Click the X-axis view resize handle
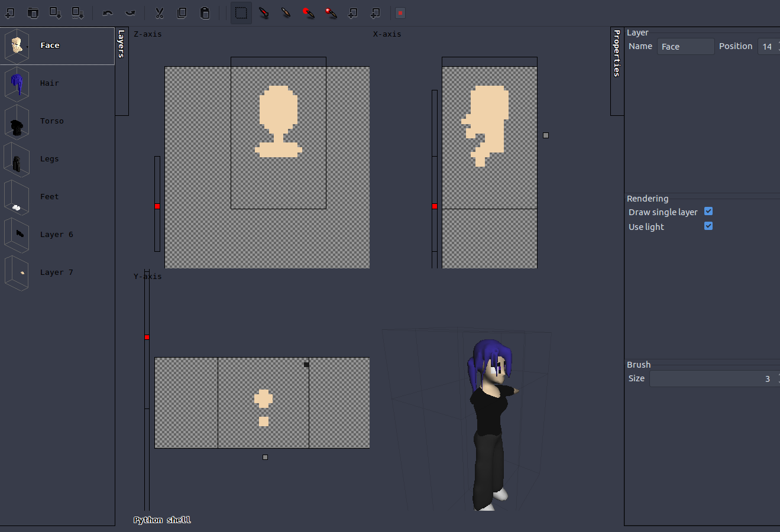The height and width of the screenshot is (532, 780). pos(546,135)
